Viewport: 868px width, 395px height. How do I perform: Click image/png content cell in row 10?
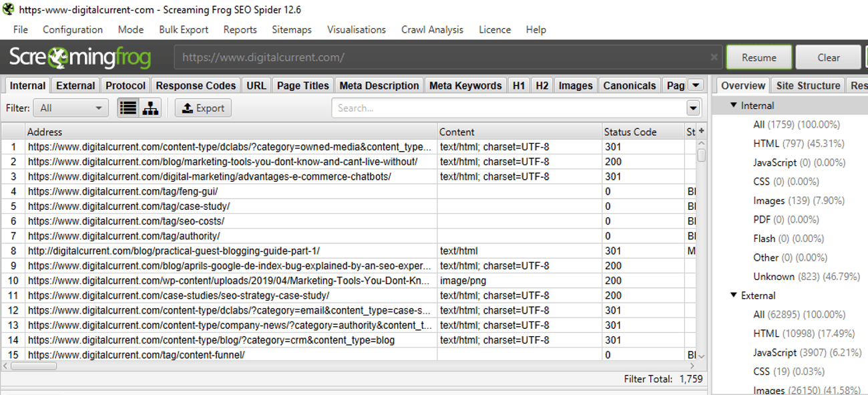pos(520,281)
